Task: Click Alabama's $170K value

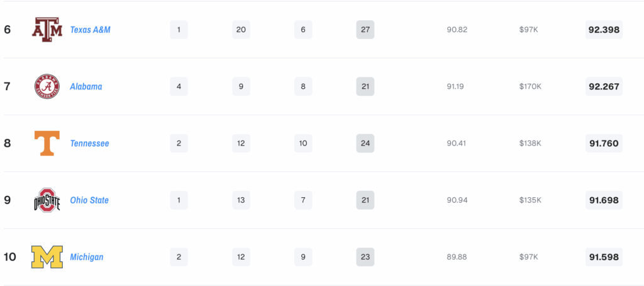Action: pyautogui.click(x=530, y=86)
